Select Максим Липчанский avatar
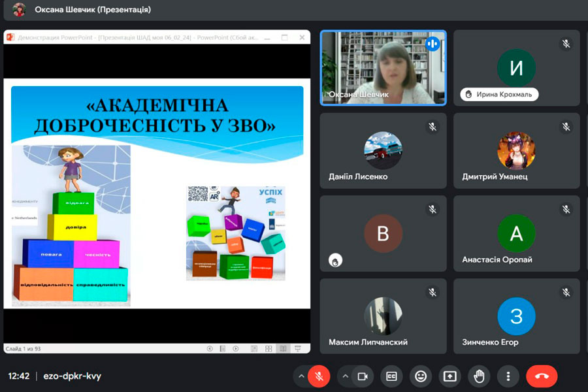588x392 pixels. pos(384,316)
